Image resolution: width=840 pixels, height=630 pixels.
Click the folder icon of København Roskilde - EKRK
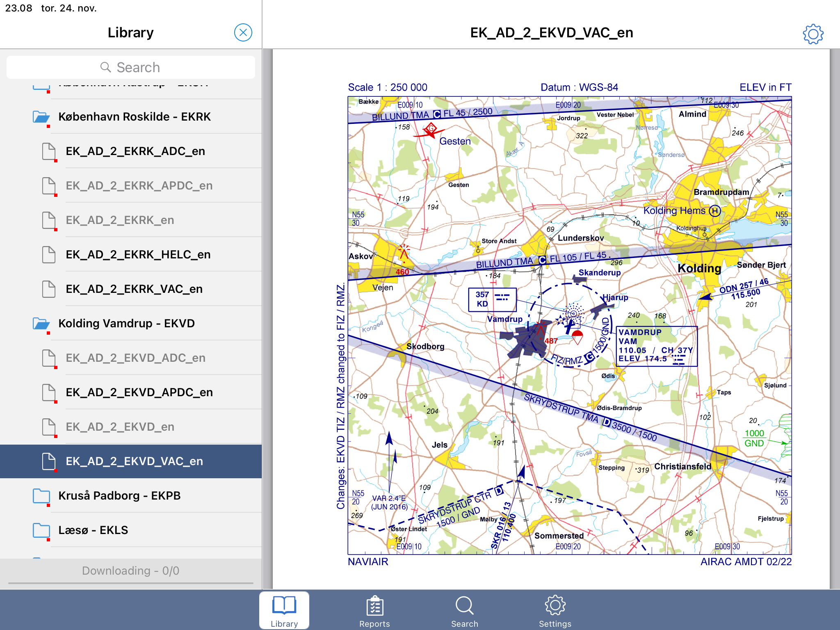point(41,117)
